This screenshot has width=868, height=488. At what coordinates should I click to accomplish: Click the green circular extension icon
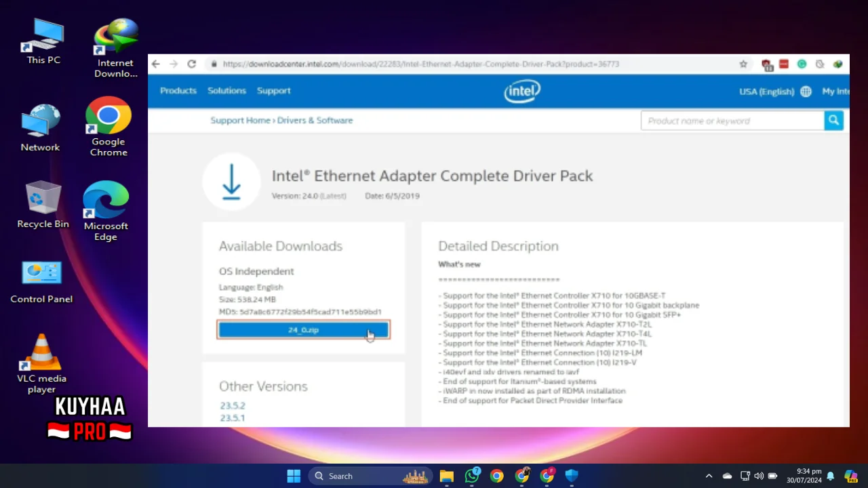(802, 64)
